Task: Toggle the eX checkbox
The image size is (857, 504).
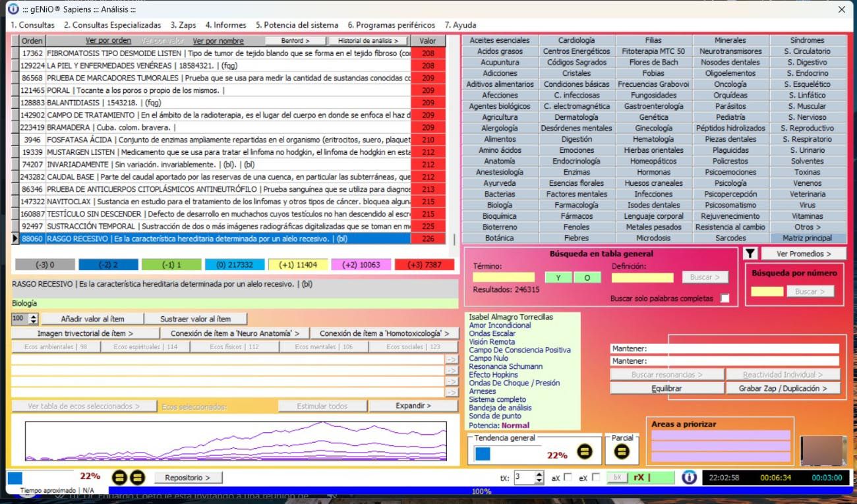Action: [x=596, y=477]
